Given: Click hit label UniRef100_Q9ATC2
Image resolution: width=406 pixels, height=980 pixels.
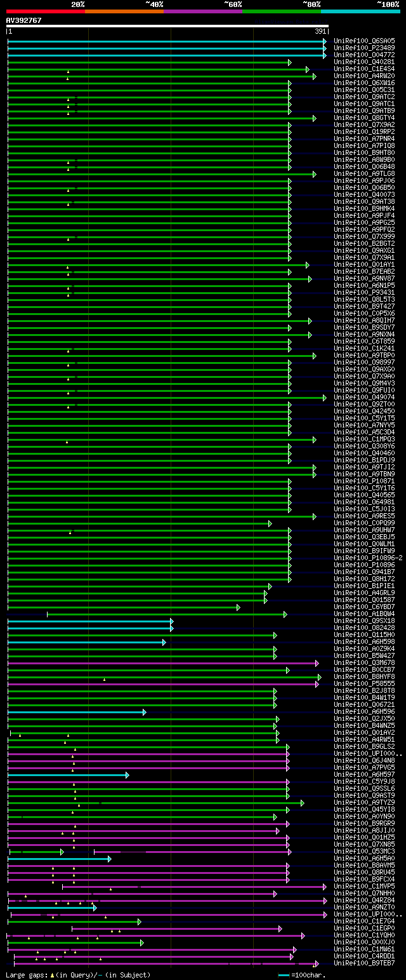Looking at the screenshot, I should [x=364, y=97].
